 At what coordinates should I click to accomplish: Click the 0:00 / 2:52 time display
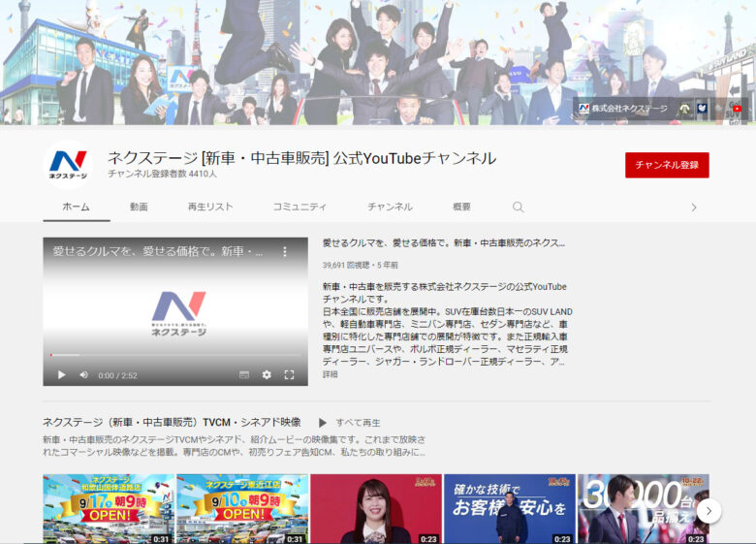tap(117, 375)
